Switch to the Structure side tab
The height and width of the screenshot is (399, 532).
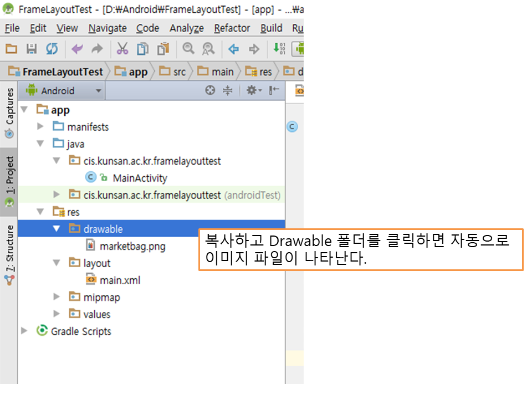(x=9, y=255)
